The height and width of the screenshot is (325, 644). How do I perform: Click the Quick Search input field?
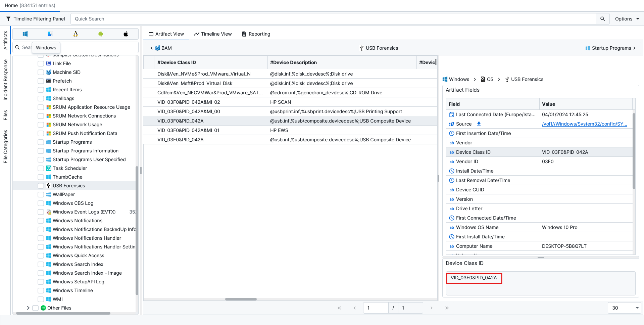point(332,19)
